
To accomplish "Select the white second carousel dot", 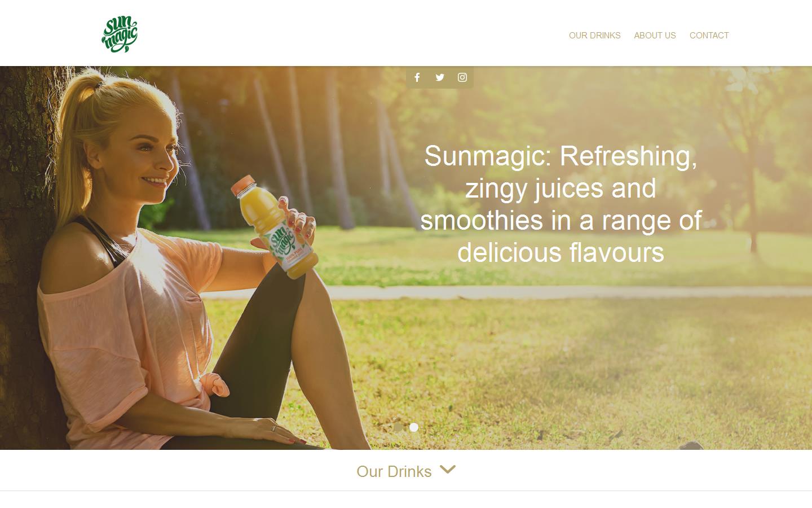I will click(x=414, y=427).
